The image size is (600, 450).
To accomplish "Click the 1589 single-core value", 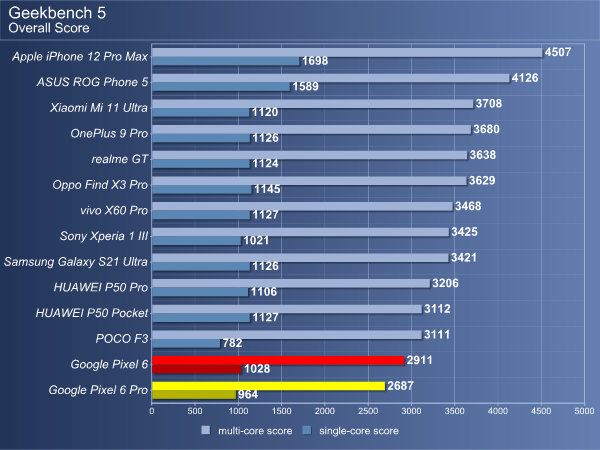I will pos(305,86).
